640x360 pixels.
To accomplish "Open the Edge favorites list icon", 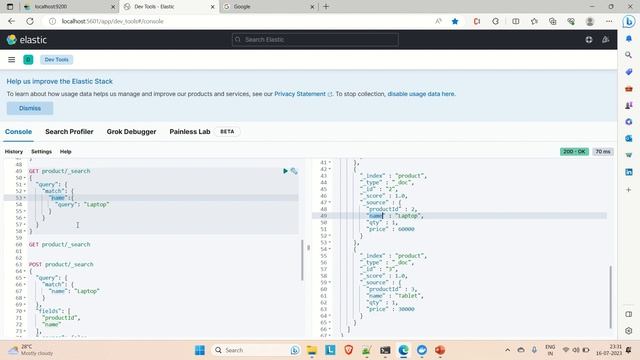I will (x=534, y=21).
